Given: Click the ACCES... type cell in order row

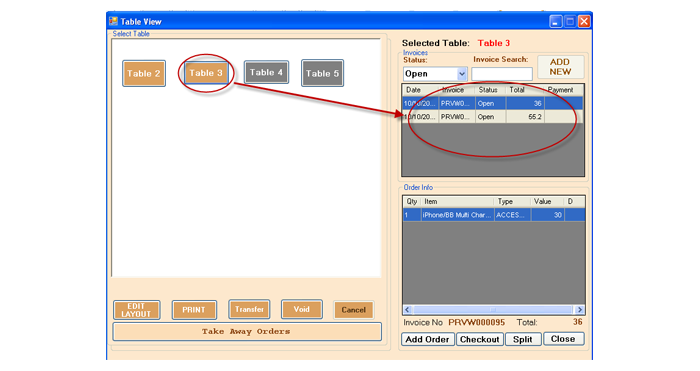Looking at the screenshot, I should [512, 215].
